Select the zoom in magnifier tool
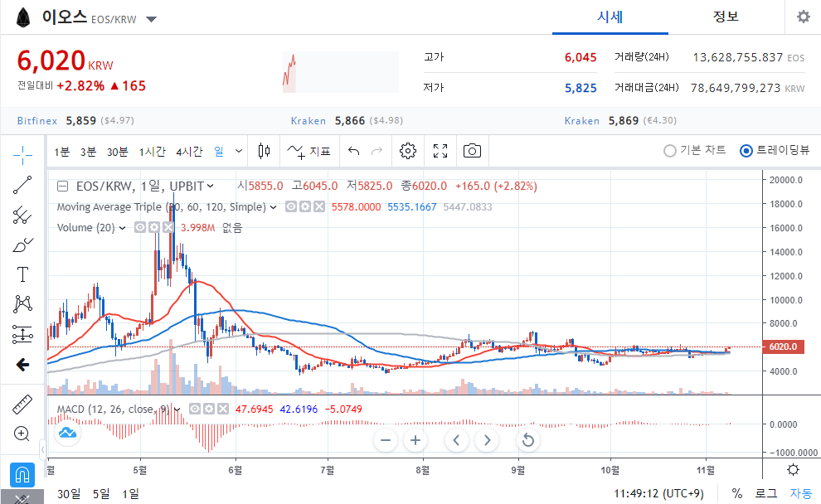This screenshot has width=821, height=504. (22, 434)
